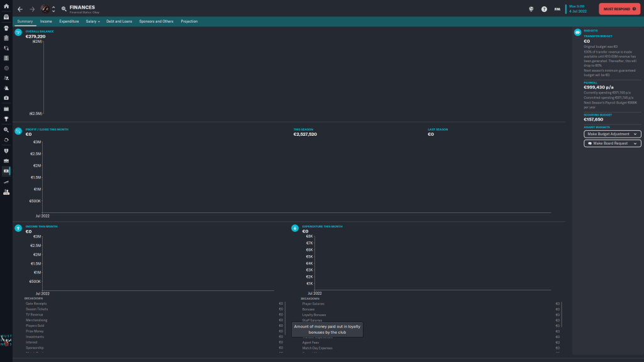
Task: Switch to the Expenditure tab
Action: pos(69,21)
